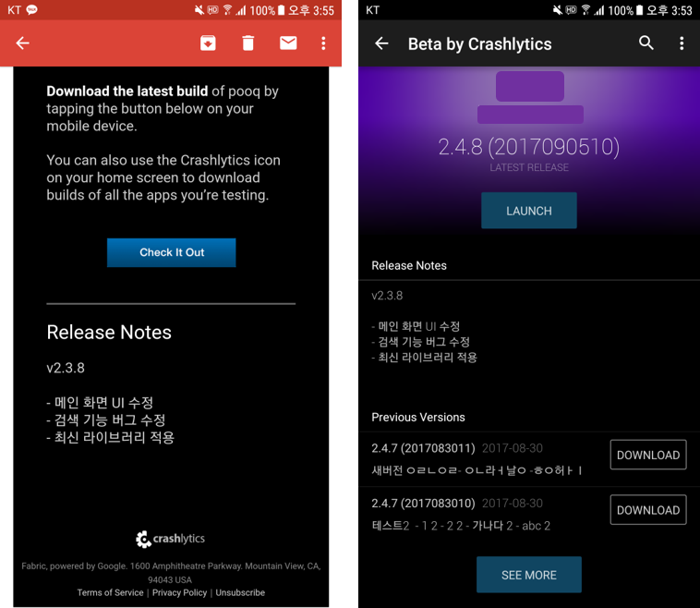Tap the Beta by Crashlytics title
Image resolution: width=700 pixels, height=608 pixels.
(479, 43)
